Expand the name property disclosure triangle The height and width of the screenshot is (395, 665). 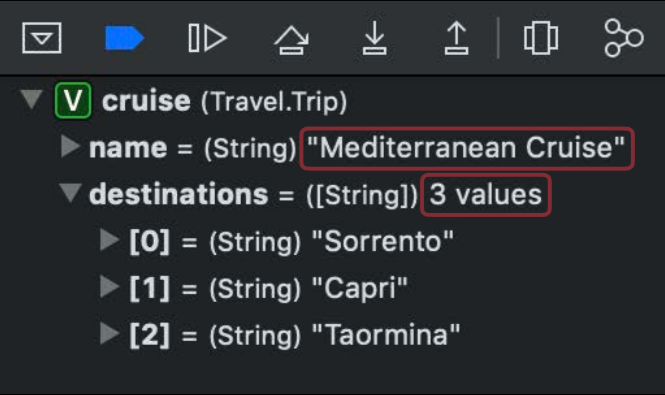point(70,146)
